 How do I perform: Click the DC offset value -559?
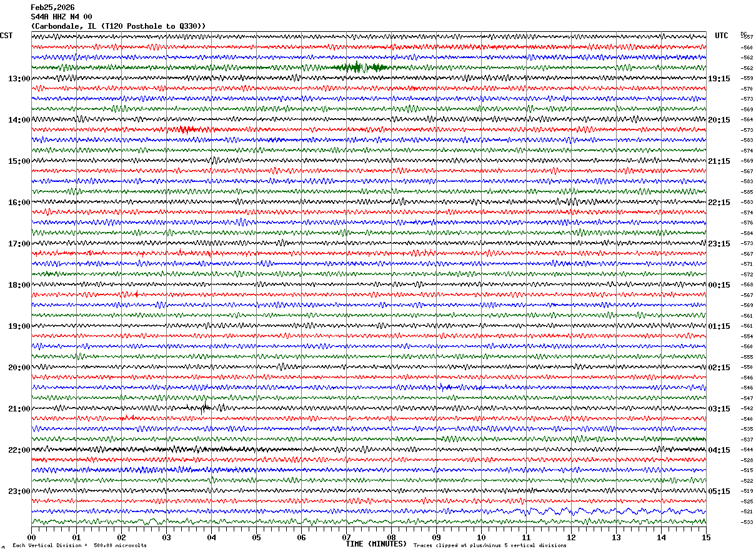tap(747, 79)
